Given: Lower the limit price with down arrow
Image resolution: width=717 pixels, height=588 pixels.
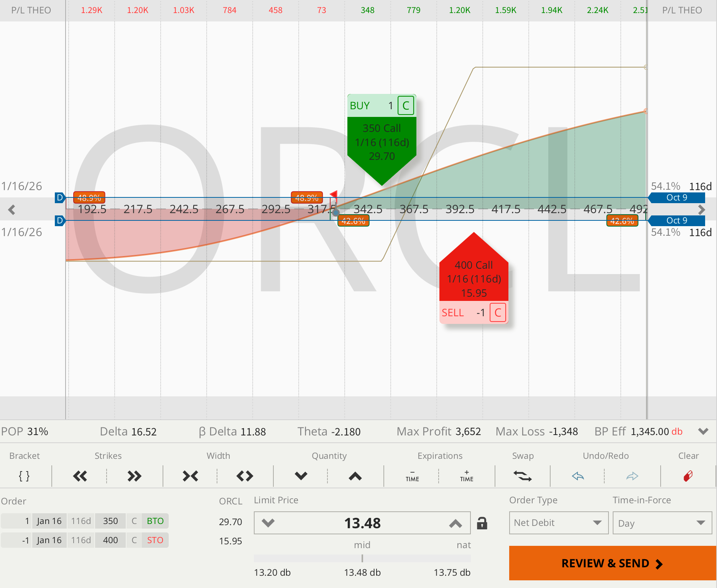Looking at the screenshot, I should coord(268,523).
